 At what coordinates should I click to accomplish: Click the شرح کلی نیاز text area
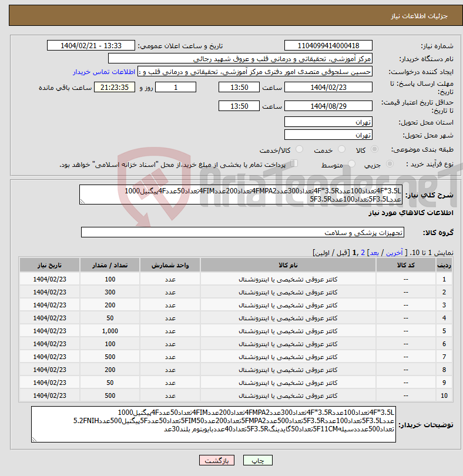pyautogui.click(x=241, y=195)
